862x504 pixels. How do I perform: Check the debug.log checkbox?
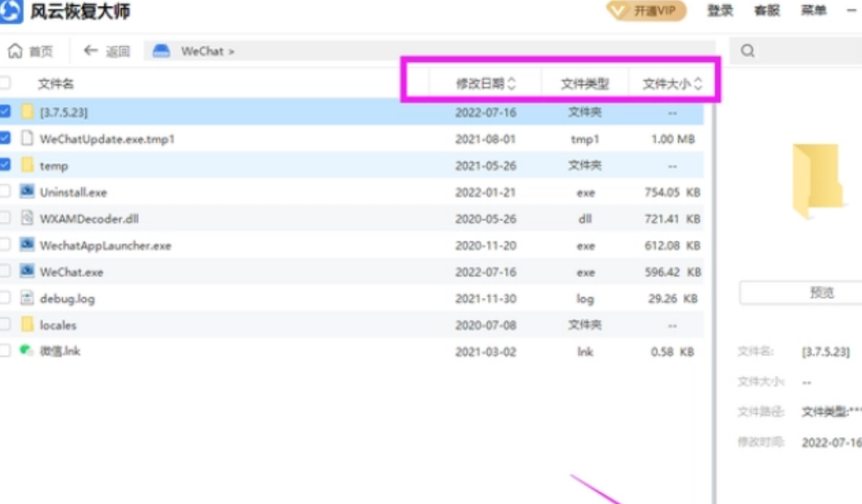(x=5, y=297)
